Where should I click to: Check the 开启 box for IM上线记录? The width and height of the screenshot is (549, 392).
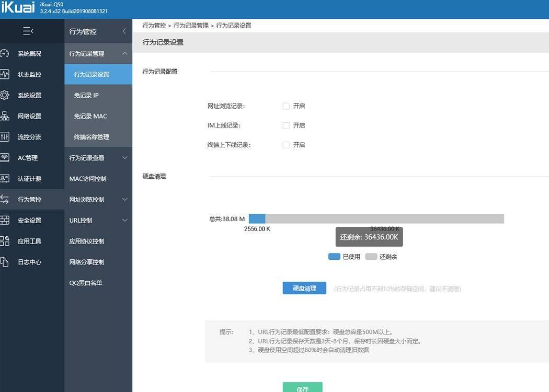pyautogui.click(x=286, y=125)
